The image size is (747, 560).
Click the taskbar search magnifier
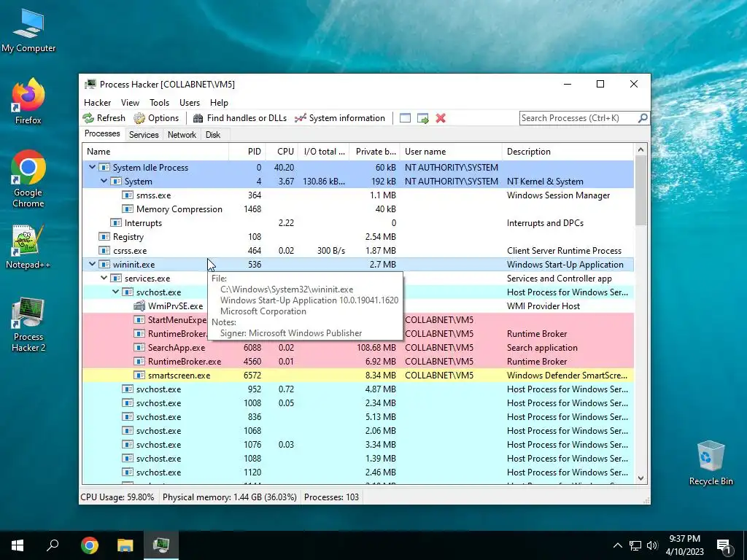[53, 545]
